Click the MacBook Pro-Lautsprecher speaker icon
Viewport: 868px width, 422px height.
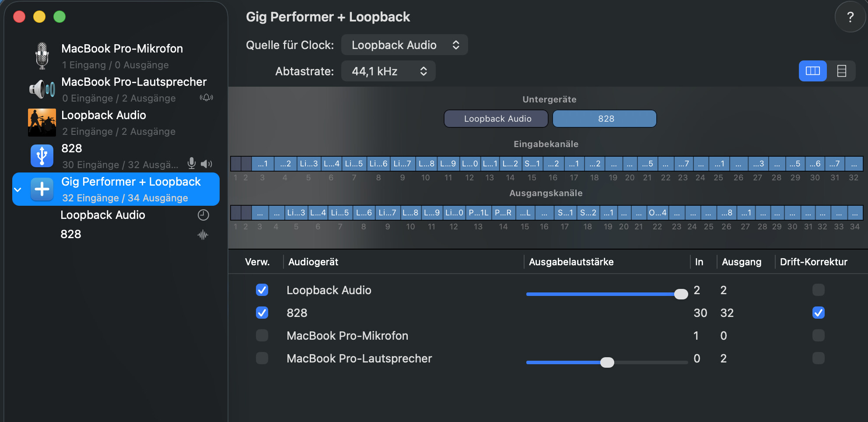tap(42, 89)
